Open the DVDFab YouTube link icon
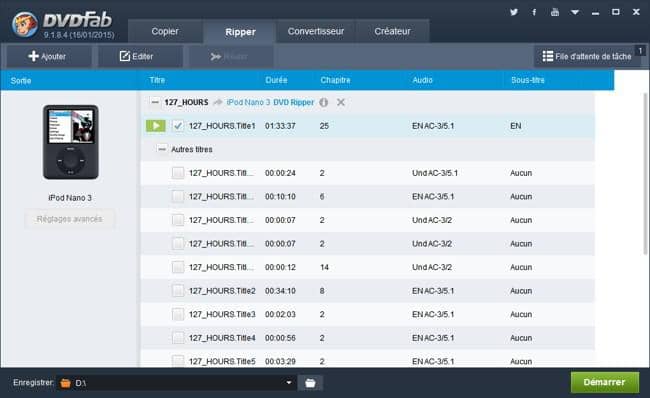 pos(555,12)
